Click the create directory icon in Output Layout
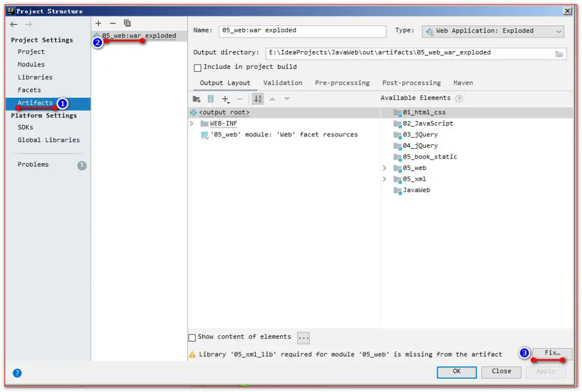Viewport: 582px width, 392px height. click(x=197, y=99)
